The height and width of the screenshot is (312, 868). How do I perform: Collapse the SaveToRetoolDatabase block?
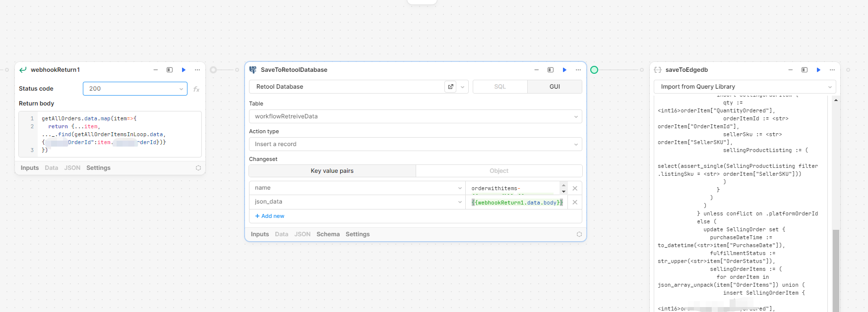[537, 70]
